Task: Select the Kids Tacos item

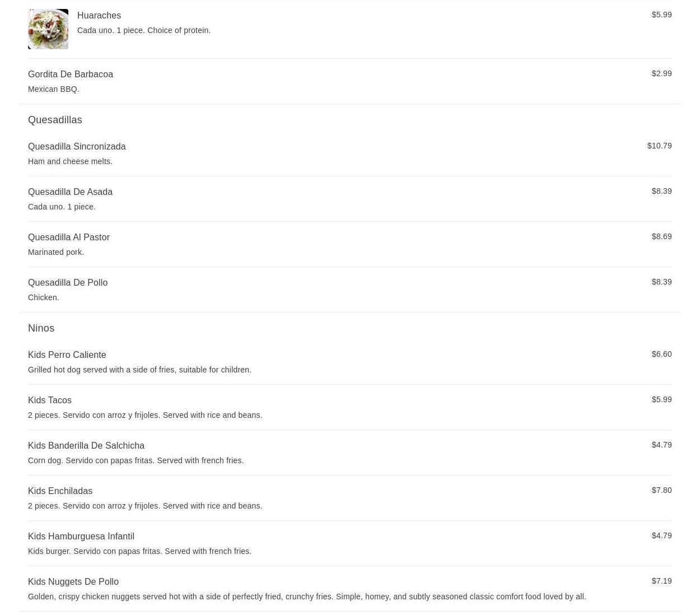Action: coord(349,407)
